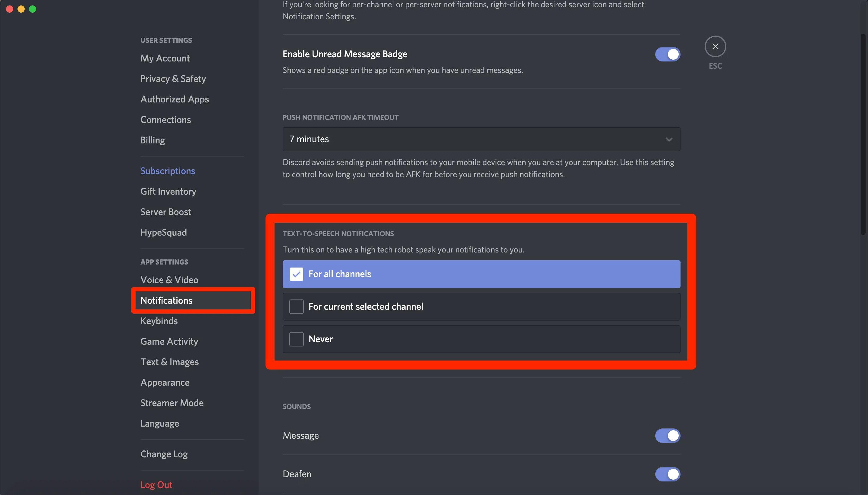Check the 'For current selected channel' box

tap(296, 307)
